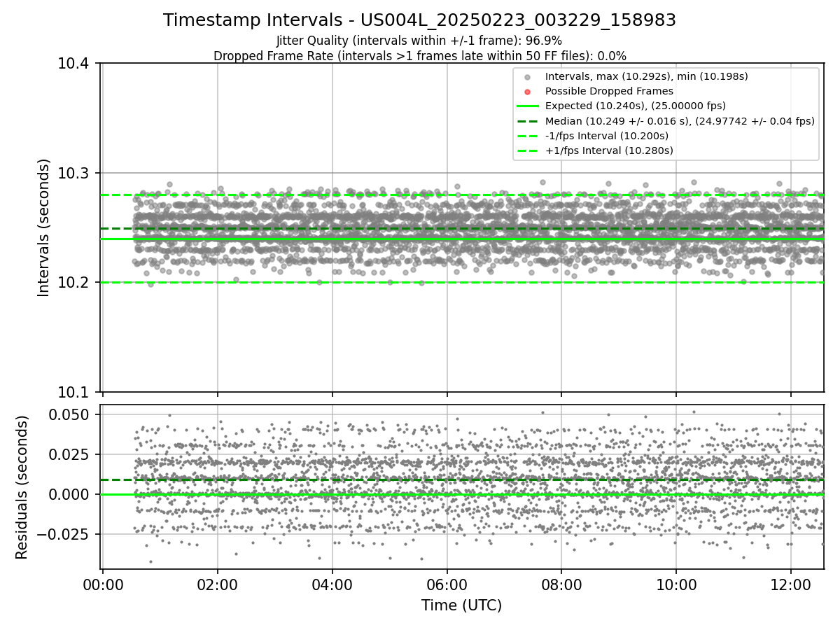Click the red Possible Dropped Frames marker in the legend
Screen dimensions: 840x630
[x=528, y=92]
